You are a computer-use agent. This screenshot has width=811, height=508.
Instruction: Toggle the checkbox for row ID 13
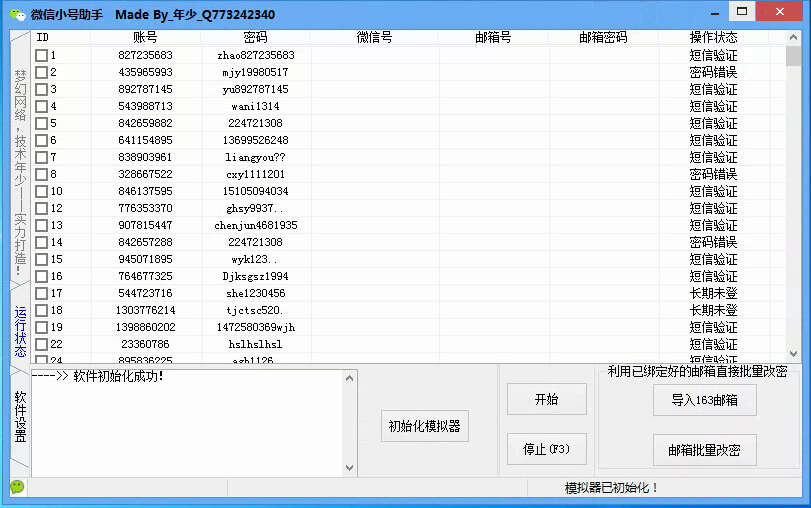(41, 226)
